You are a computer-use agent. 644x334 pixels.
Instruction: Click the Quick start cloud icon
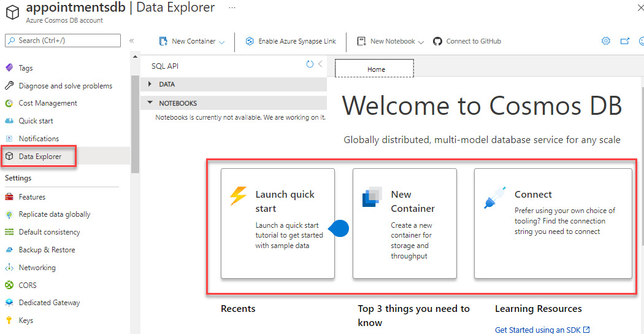(x=9, y=121)
